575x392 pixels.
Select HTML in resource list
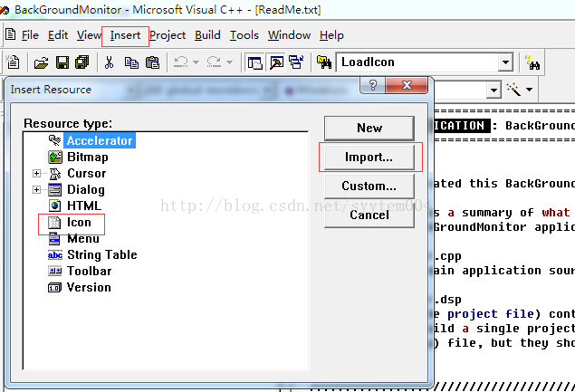[x=84, y=206]
